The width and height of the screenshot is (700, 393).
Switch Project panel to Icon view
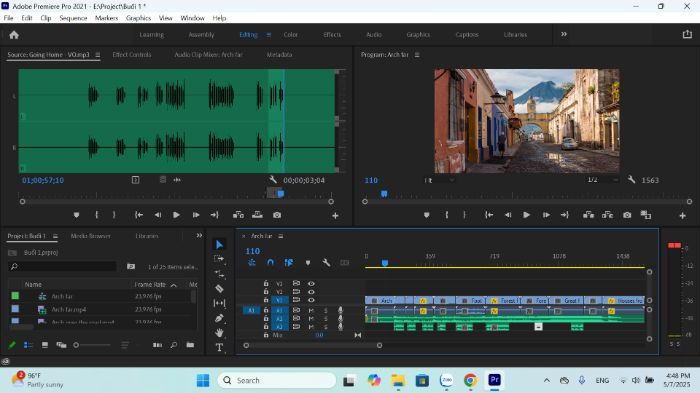[45, 345]
